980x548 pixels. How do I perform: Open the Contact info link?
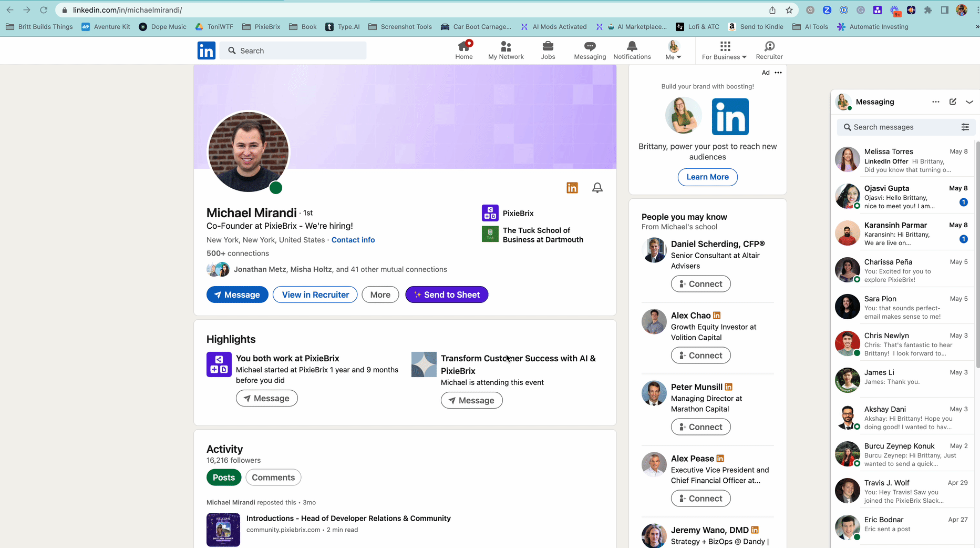[x=353, y=240]
